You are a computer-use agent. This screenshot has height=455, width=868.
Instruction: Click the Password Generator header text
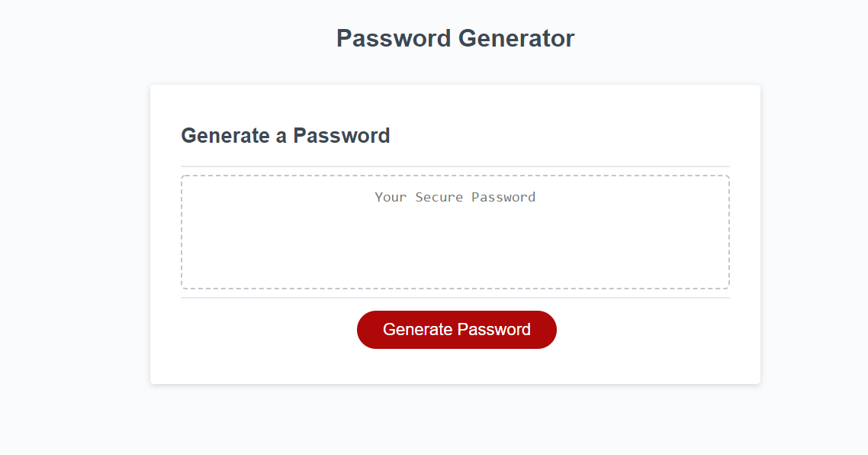point(455,38)
